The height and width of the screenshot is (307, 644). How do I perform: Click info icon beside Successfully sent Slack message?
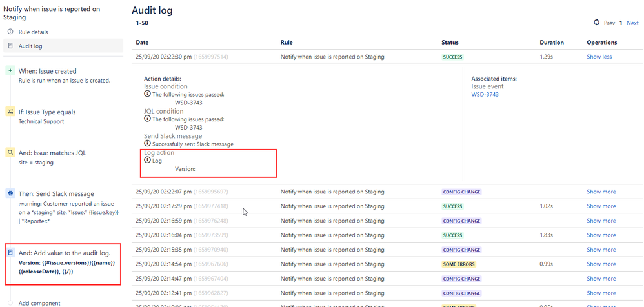click(x=147, y=144)
